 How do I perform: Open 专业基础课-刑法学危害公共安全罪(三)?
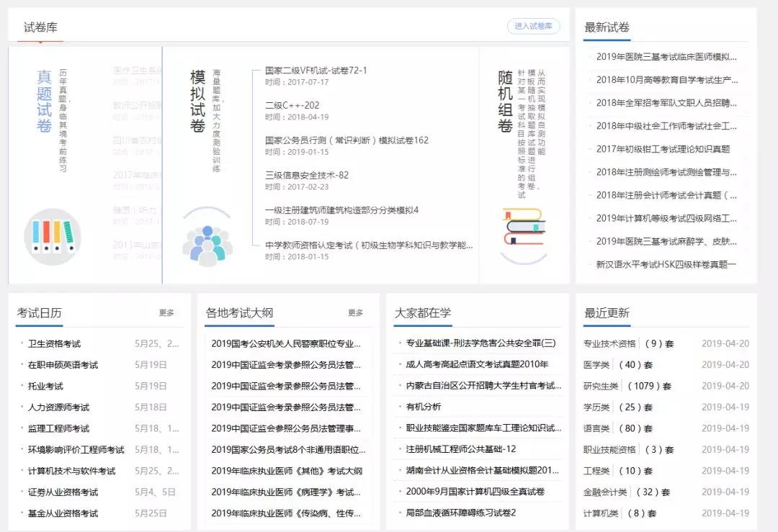480,343
